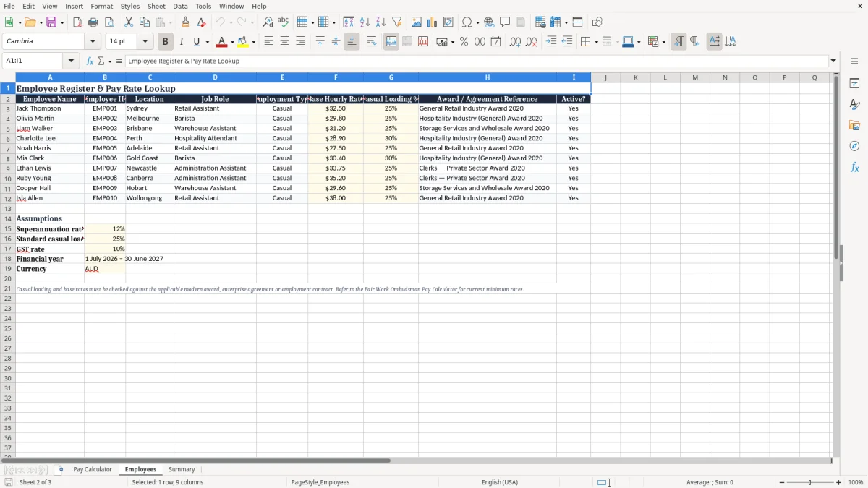868x488 pixels.
Task: Switch to the Pay Calculator sheet tab
Action: click(93, 469)
